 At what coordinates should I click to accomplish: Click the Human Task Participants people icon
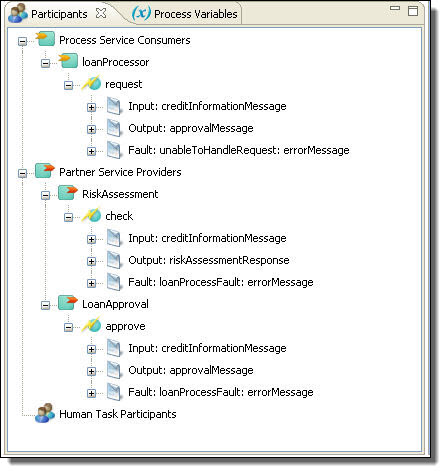[45, 413]
